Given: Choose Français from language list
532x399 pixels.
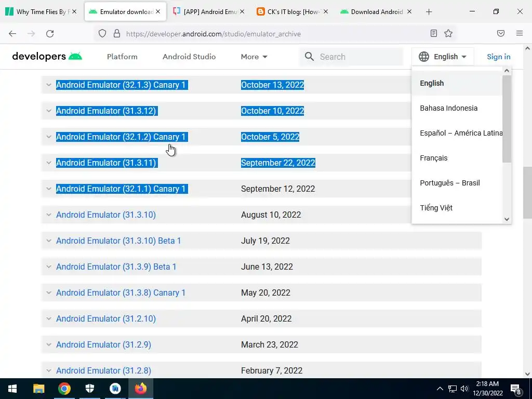Looking at the screenshot, I should click(457, 158).
